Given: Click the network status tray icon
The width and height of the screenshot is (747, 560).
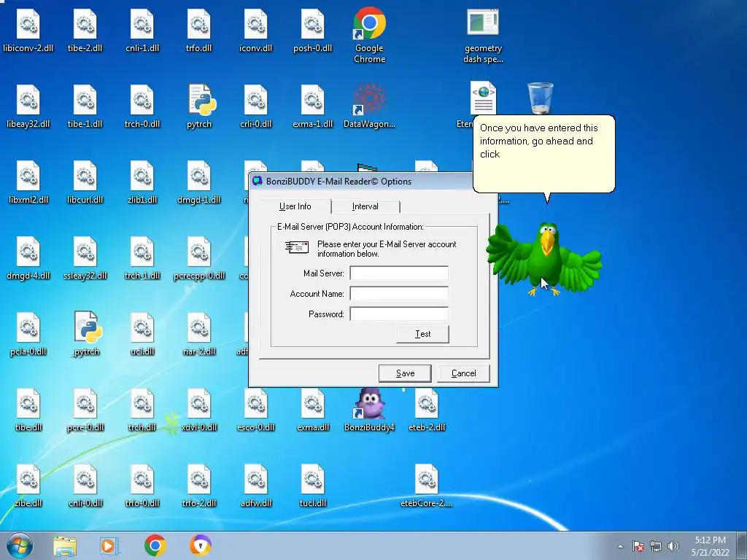Looking at the screenshot, I should pyautogui.click(x=656, y=547).
